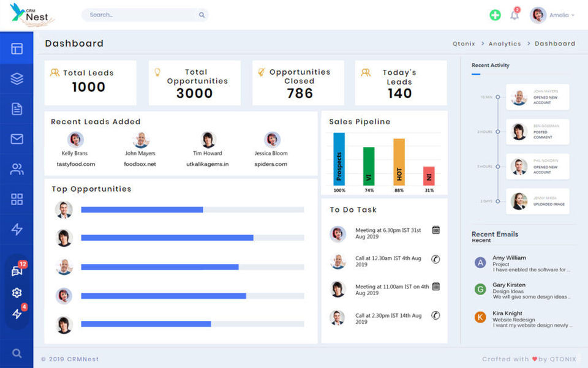Click the search magnifier in search box

[202, 15]
